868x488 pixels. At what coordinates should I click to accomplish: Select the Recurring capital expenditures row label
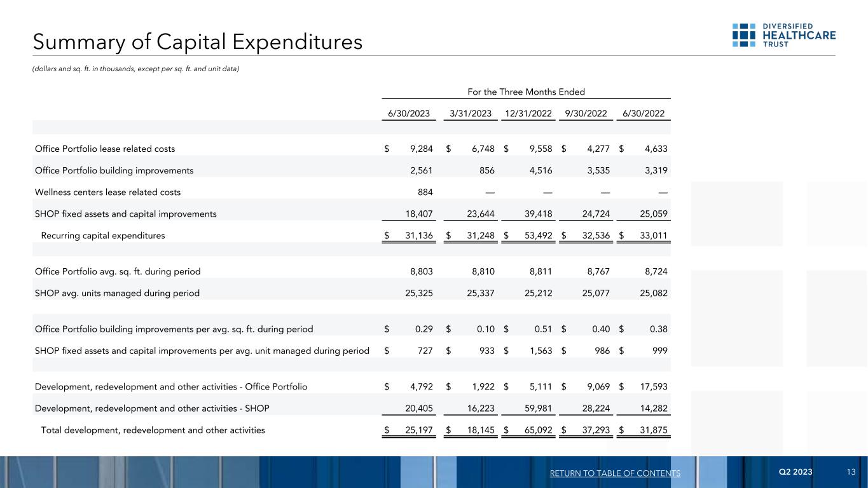[x=102, y=236]
